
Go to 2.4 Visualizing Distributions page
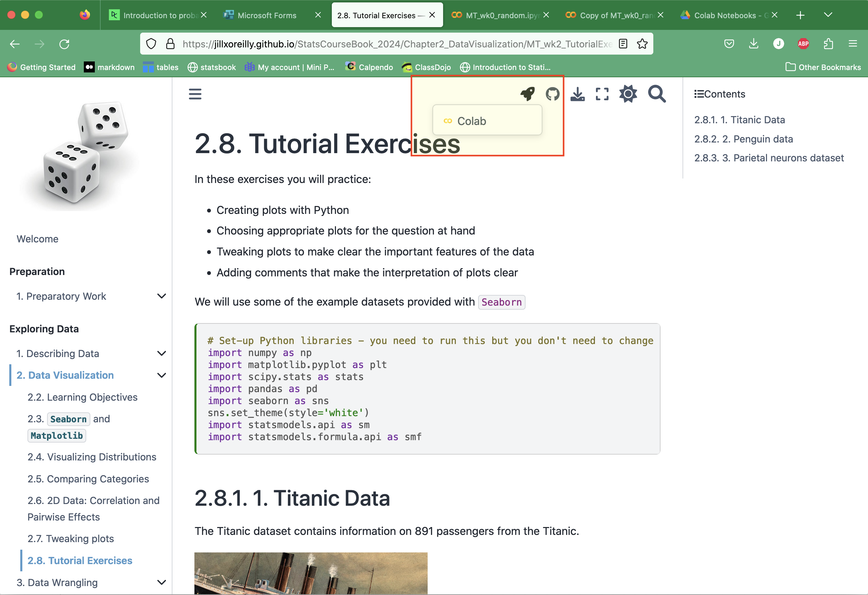tap(92, 457)
